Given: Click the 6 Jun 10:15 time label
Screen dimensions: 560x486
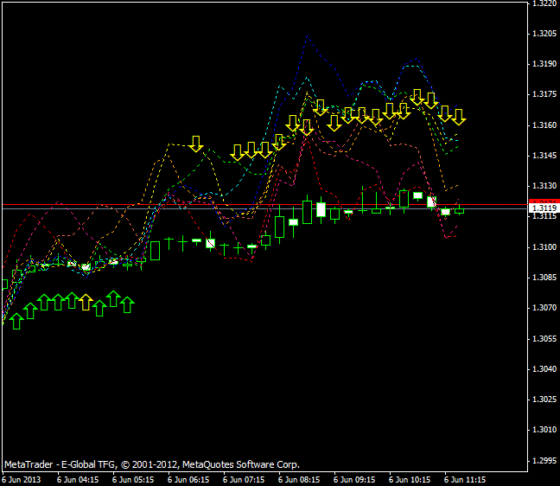Looking at the screenshot, I should [410, 480].
